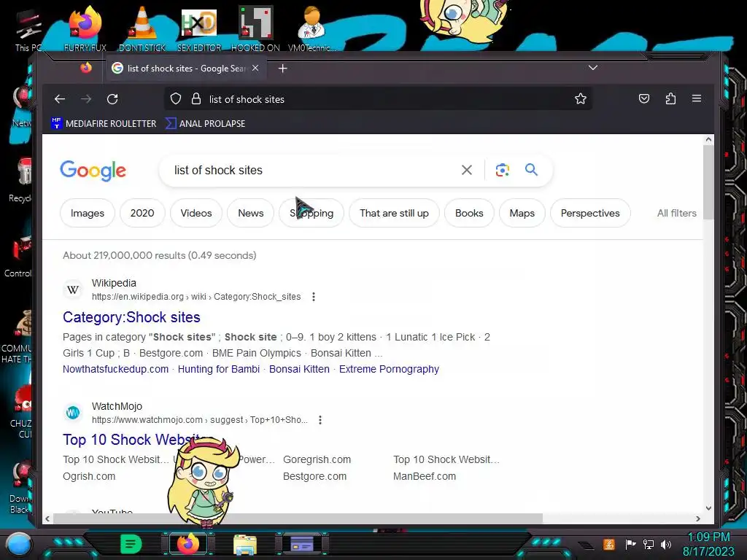Select the This PC desktop icon
The image size is (747, 560).
(x=28, y=29)
